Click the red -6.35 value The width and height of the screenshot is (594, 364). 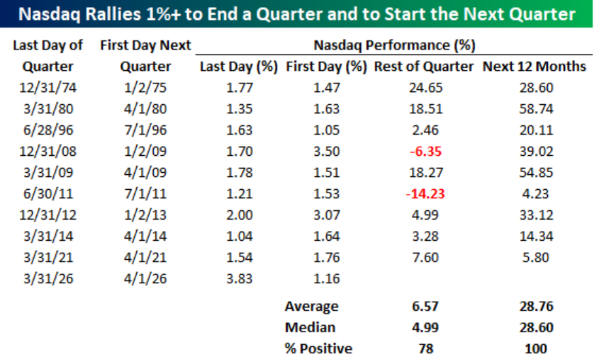click(425, 152)
